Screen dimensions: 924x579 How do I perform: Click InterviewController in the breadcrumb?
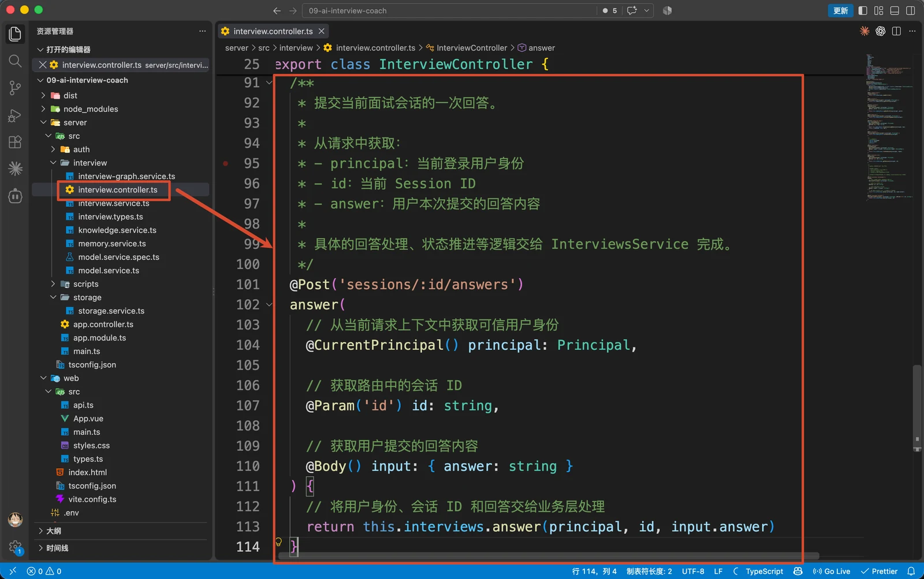(472, 48)
